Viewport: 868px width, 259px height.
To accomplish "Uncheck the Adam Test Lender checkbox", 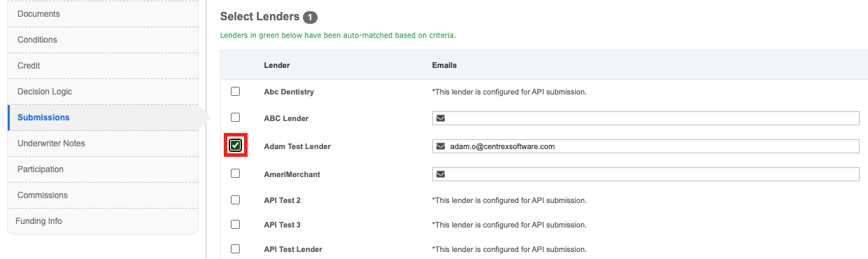I will click(x=236, y=146).
